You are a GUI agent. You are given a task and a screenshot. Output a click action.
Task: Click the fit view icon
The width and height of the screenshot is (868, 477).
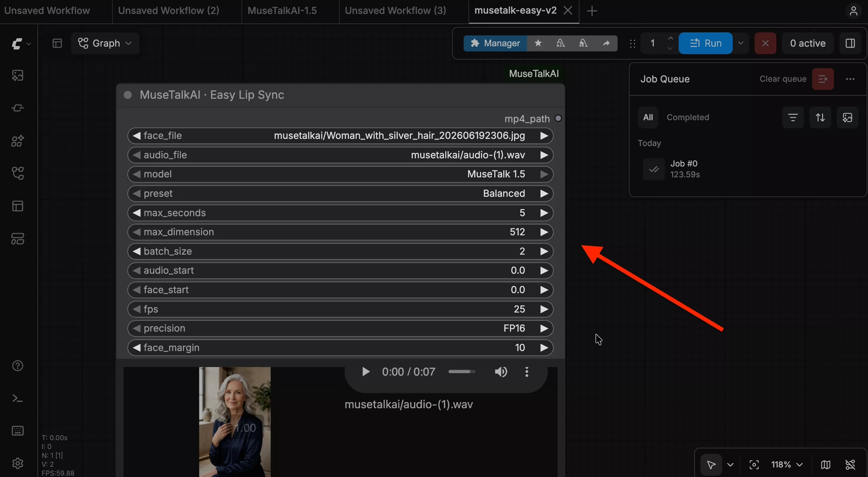click(754, 465)
